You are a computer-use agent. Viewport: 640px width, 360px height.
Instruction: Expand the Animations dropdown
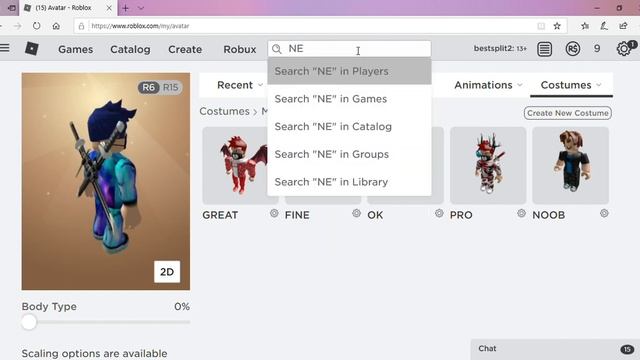(x=488, y=85)
